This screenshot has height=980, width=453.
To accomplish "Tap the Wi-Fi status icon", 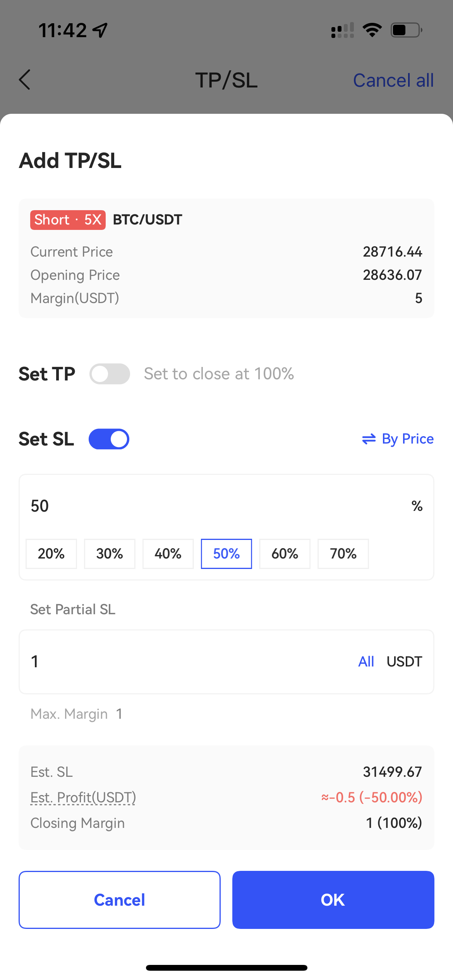I will point(372,30).
